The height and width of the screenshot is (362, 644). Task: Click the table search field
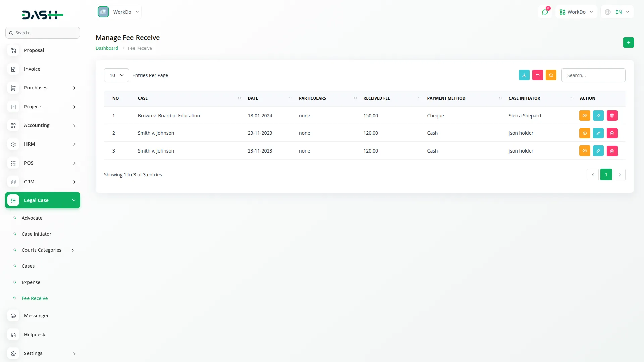click(593, 75)
